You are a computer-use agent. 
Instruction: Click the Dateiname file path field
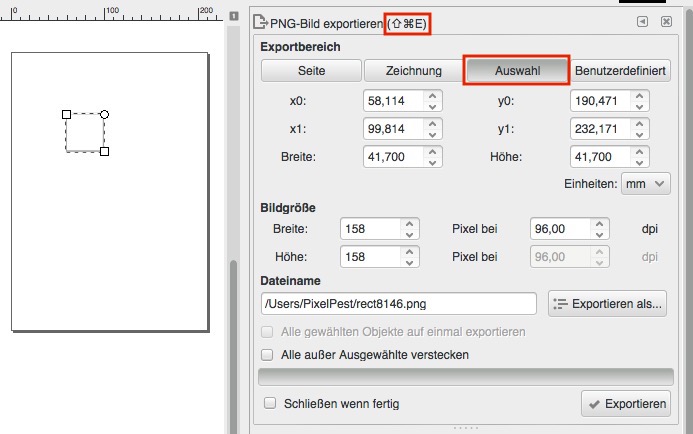(398, 303)
